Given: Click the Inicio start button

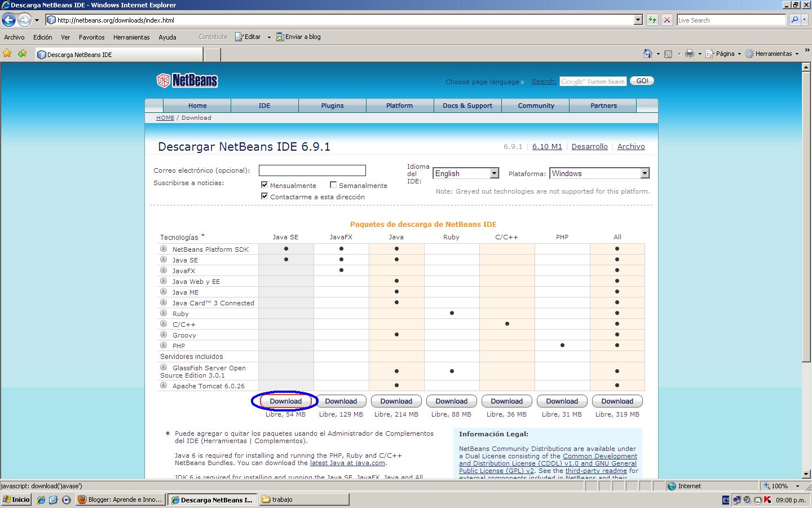Looking at the screenshot, I should [x=16, y=500].
